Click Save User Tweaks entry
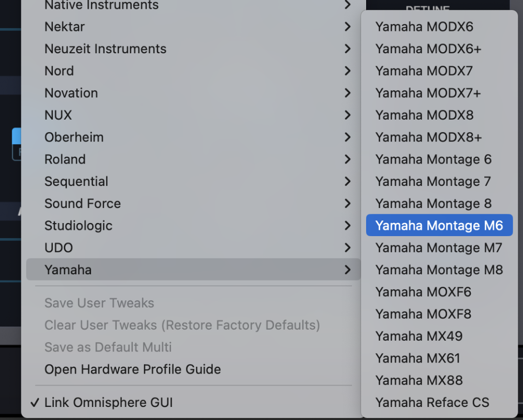The height and width of the screenshot is (420, 523). (99, 303)
